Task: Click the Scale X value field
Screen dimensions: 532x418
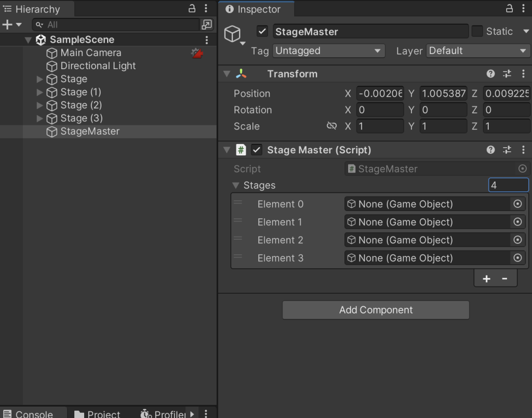Action: (x=380, y=126)
